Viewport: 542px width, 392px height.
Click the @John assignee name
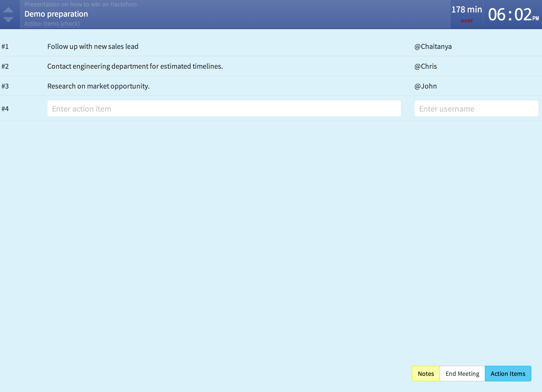tap(425, 86)
